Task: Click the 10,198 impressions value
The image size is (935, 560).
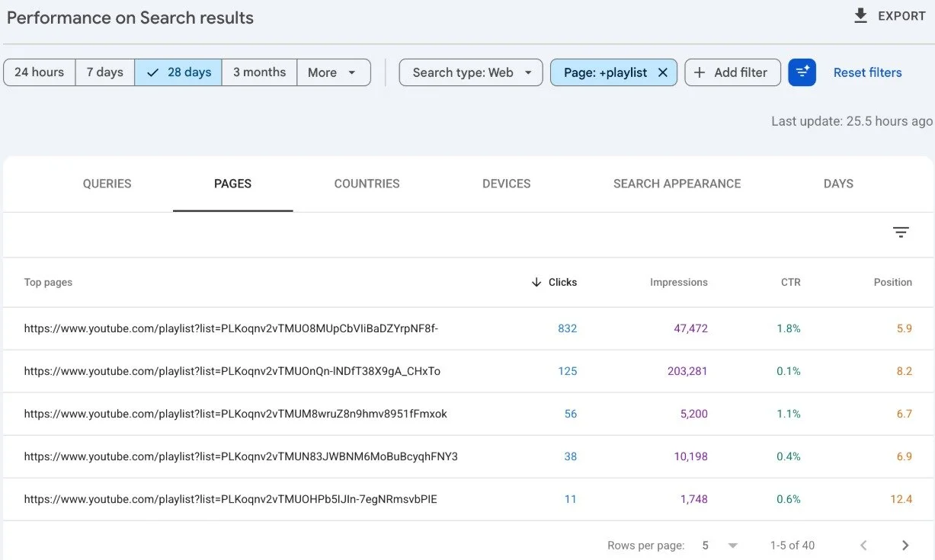Action: point(690,456)
